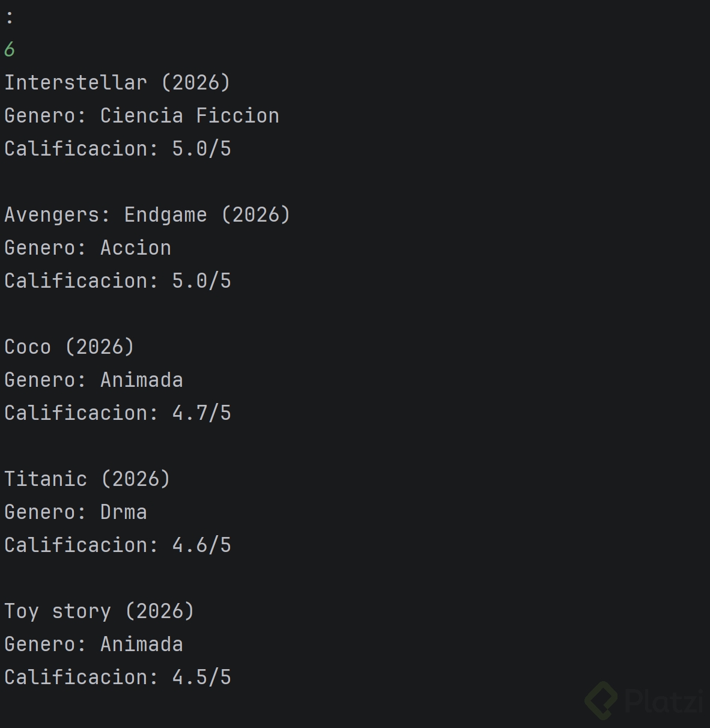Click the colon prompt at the top
Screen dimensions: 710x728
pyautogui.click(x=9, y=17)
